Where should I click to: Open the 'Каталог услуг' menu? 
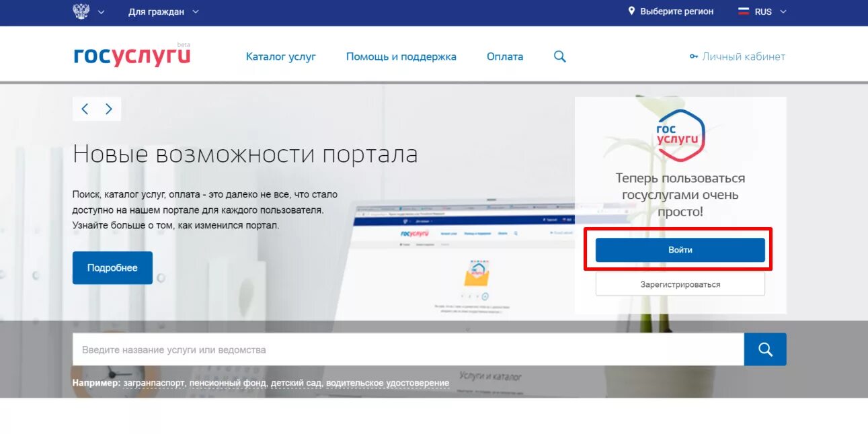(x=281, y=56)
